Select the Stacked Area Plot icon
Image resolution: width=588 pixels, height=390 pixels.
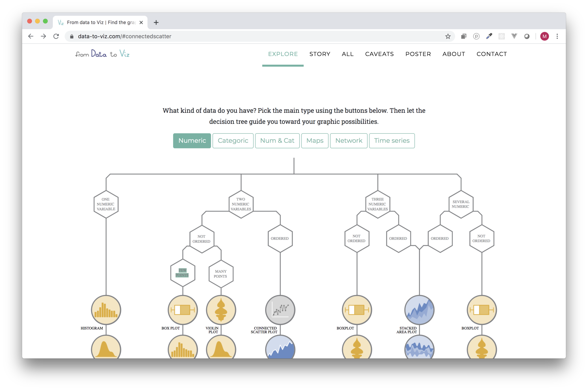click(419, 310)
